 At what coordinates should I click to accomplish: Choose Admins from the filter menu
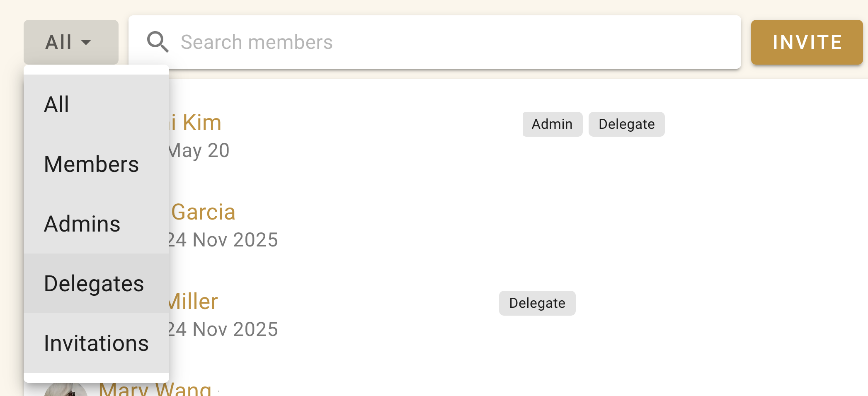tap(96, 224)
